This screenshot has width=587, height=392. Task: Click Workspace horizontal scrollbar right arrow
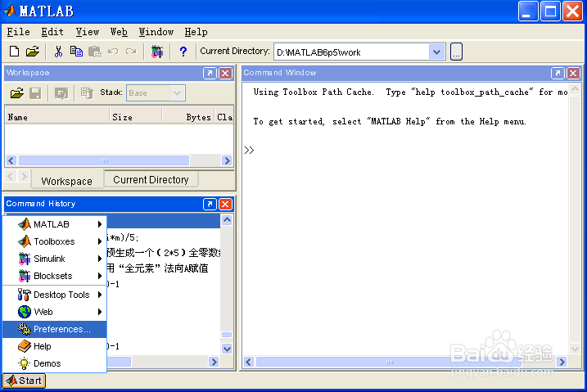[x=227, y=160]
